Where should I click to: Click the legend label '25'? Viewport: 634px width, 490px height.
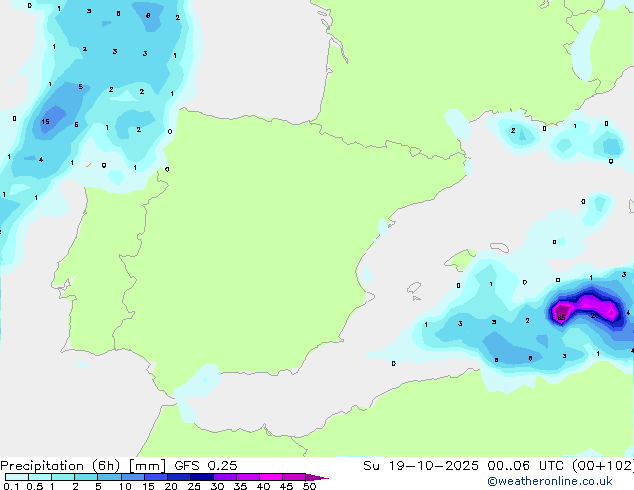[x=194, y=486]
